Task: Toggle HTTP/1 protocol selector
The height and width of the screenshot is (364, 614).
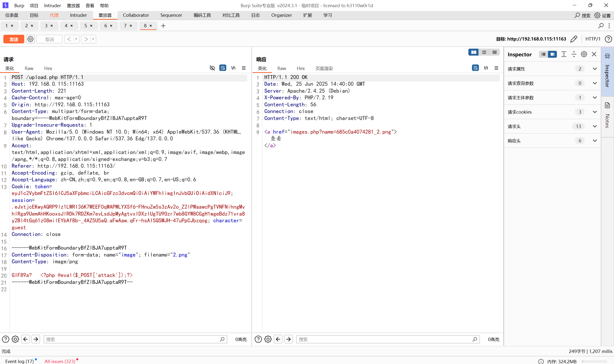Action: click(x=593, y=39)
